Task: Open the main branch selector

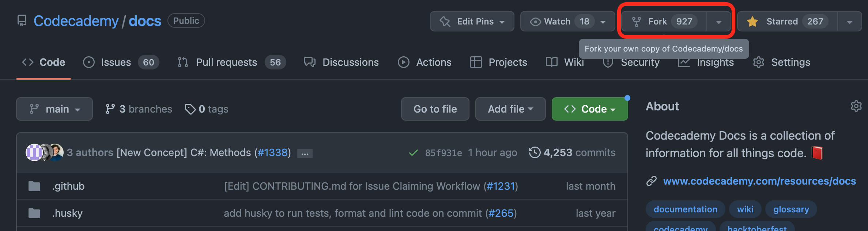Action: (x=54, y=109)
